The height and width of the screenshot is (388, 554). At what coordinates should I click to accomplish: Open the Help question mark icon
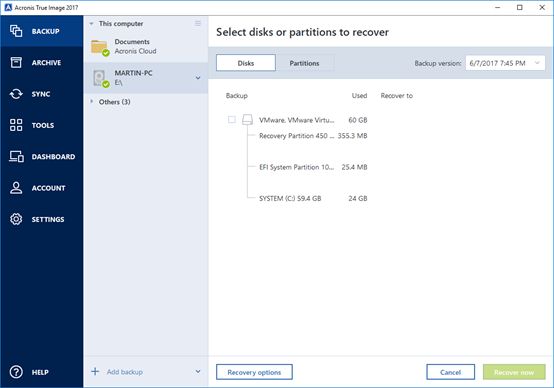coord(16,372)
